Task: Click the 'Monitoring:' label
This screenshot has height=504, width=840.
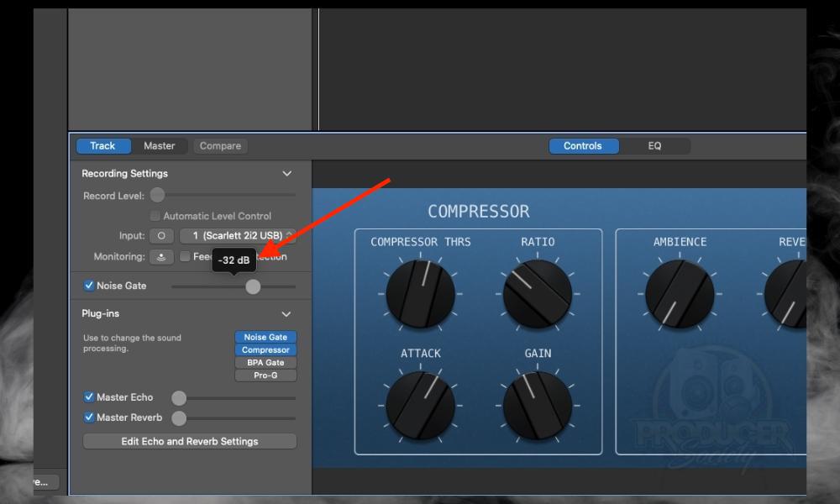Action: point(119,256)
